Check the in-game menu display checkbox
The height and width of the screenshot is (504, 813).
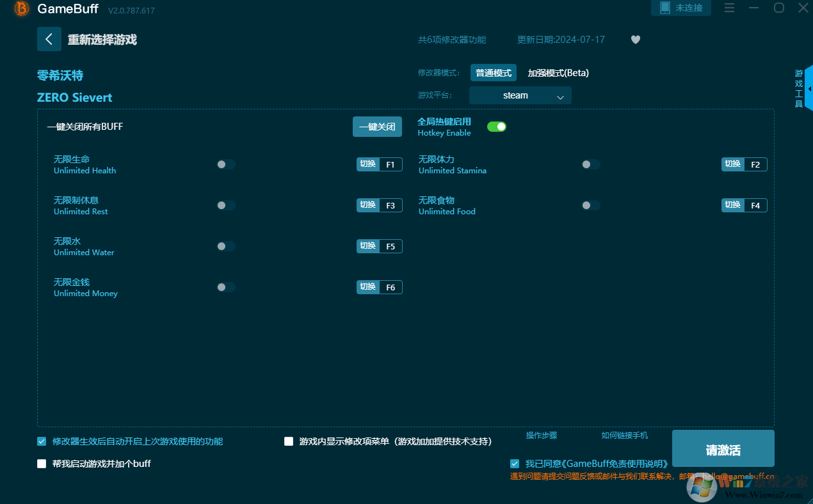(x=289, y=441)
